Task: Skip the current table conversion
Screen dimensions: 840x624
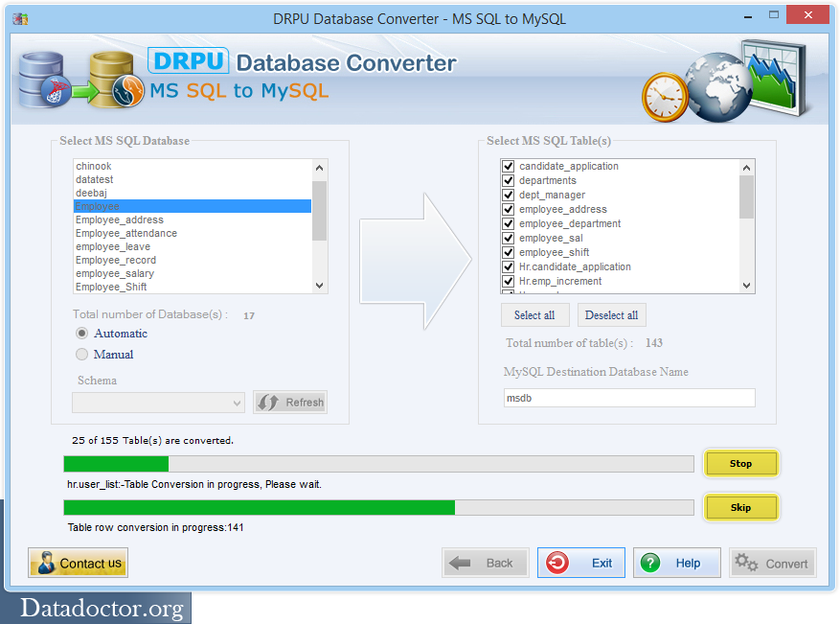Action: [741, 508]
